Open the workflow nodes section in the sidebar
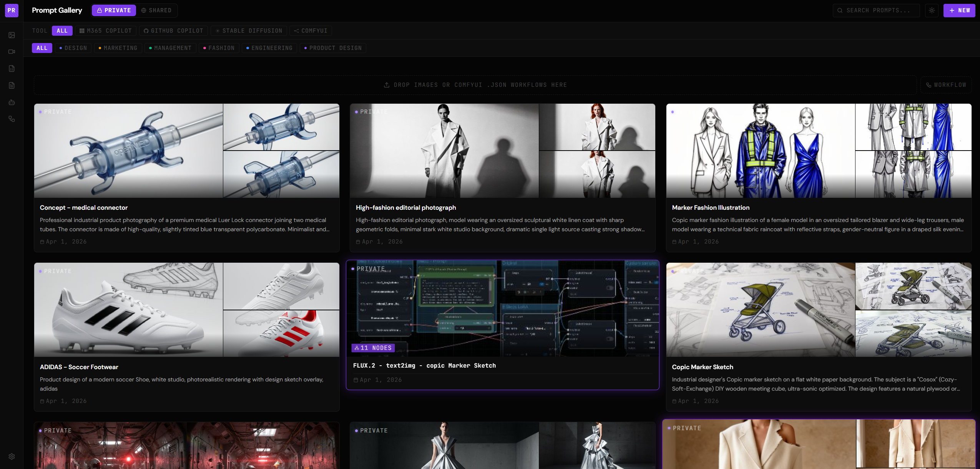 tap(11, 119)
